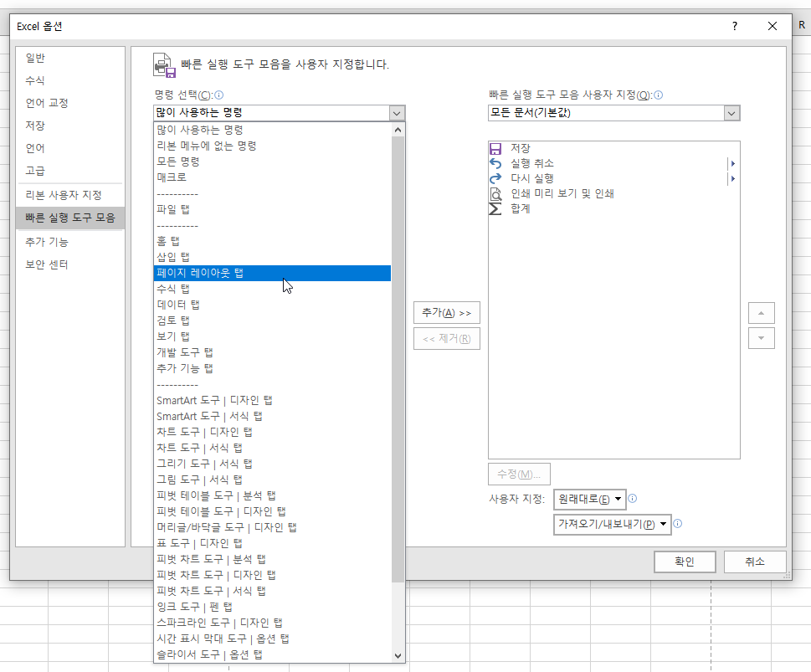Open the 언어 교정 options category
This screenshot has height=672, width=811.
click(70, 103)
